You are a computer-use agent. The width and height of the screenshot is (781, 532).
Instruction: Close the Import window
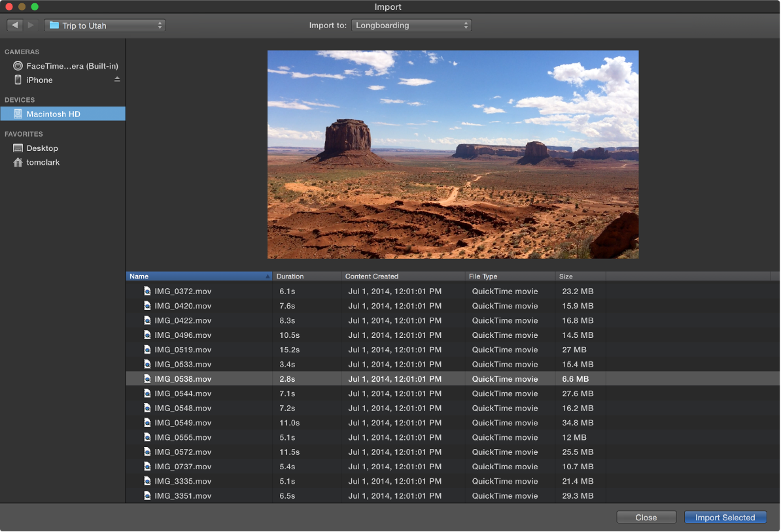[x=646, y=517]
